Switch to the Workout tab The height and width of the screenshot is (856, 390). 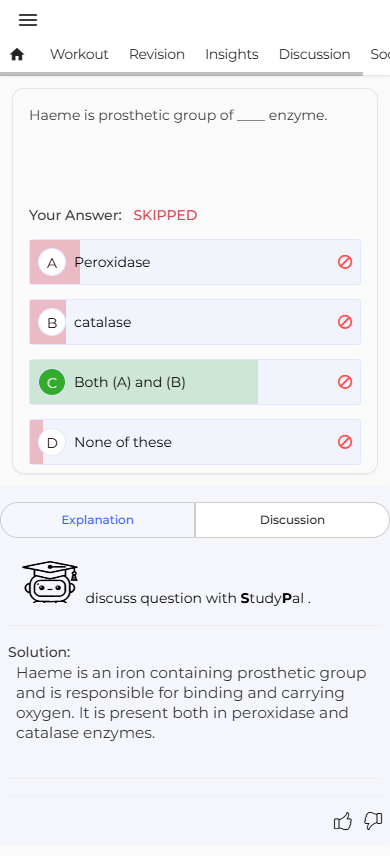coord(79,54)
